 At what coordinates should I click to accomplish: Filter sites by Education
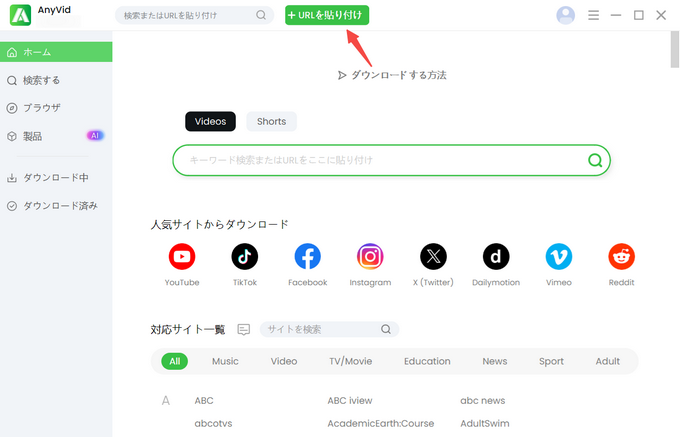tap(427, 361)
